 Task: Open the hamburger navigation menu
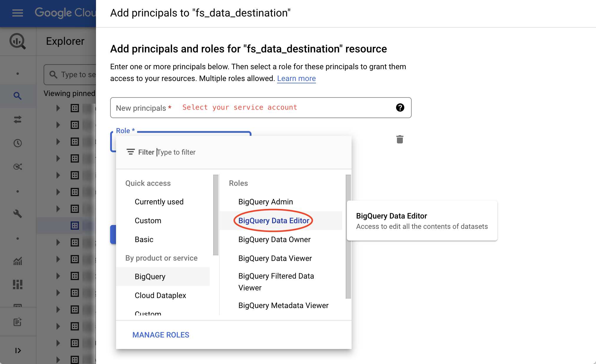click(x=18, y=13)
